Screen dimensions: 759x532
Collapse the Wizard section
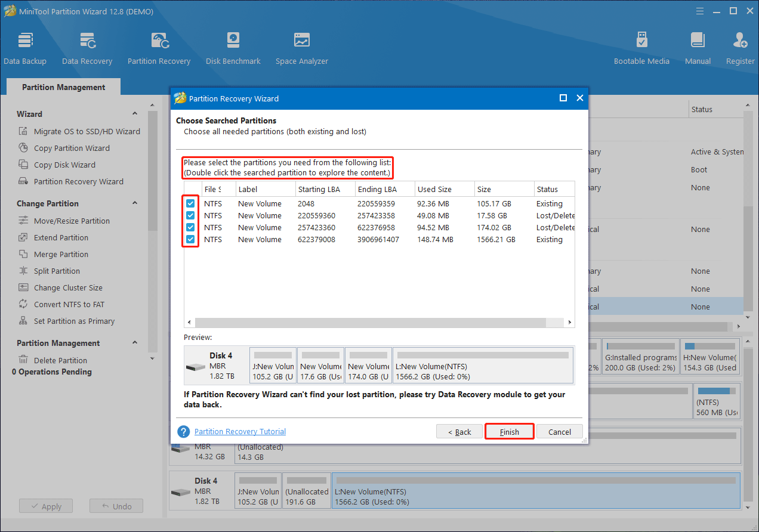(x=135, y=114)
